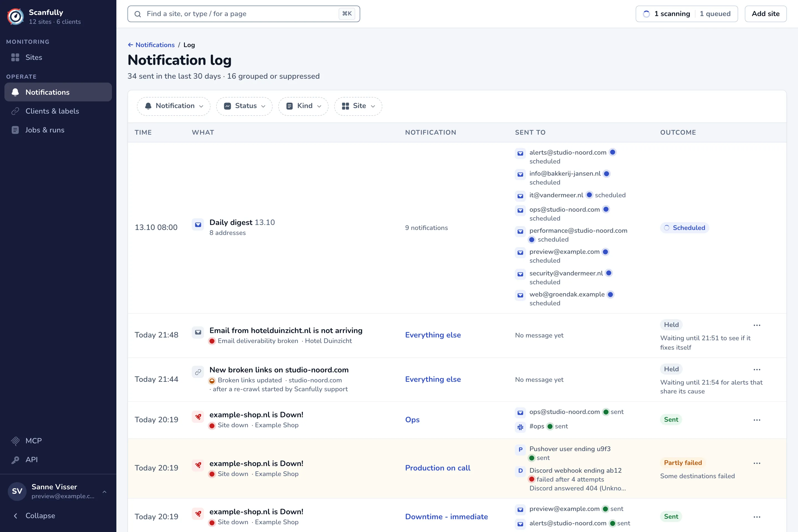Open more actions for Today 21:44 row

757,369
